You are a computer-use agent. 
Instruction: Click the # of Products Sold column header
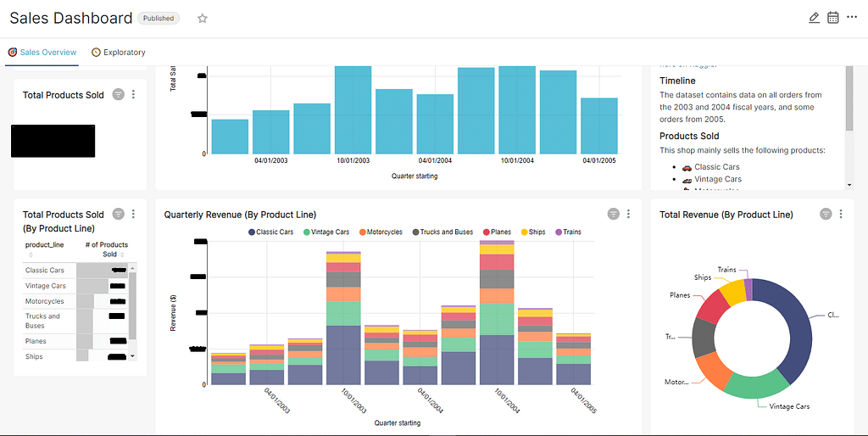tap(107, 249)
